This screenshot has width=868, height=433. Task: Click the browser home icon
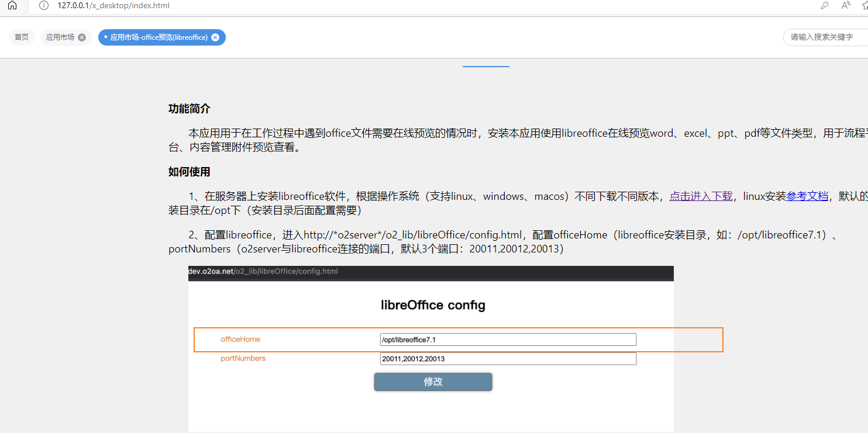(x=12, y=5)
